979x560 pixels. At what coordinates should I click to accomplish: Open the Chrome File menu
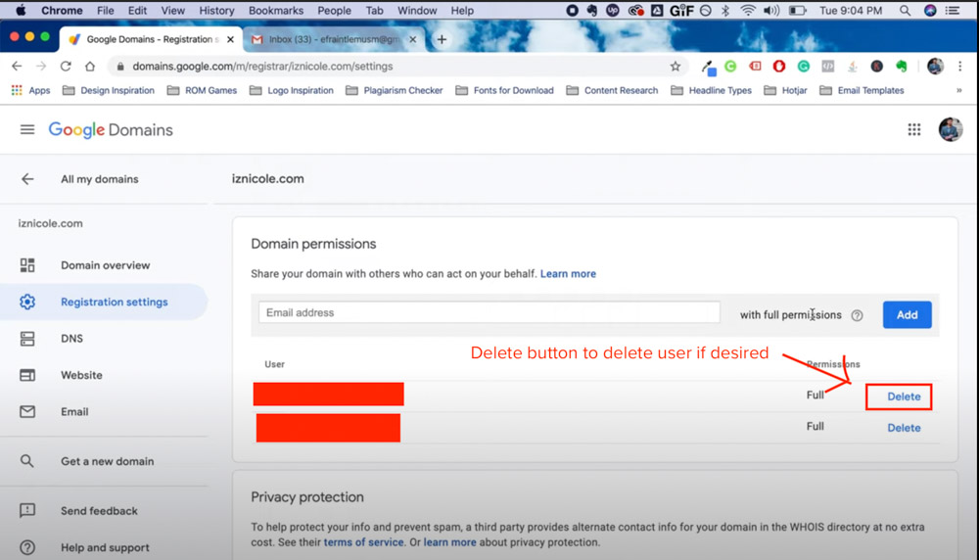tap(105, 11)
